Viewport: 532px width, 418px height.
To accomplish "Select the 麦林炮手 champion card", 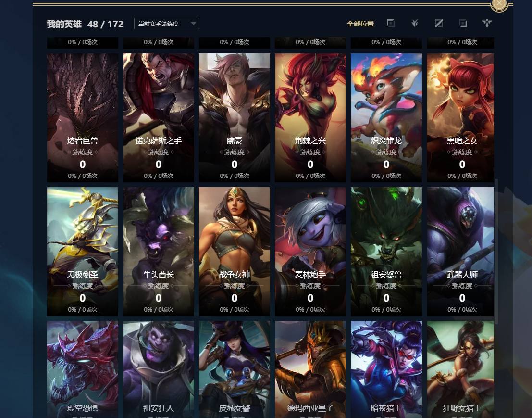I will point(310,251).
